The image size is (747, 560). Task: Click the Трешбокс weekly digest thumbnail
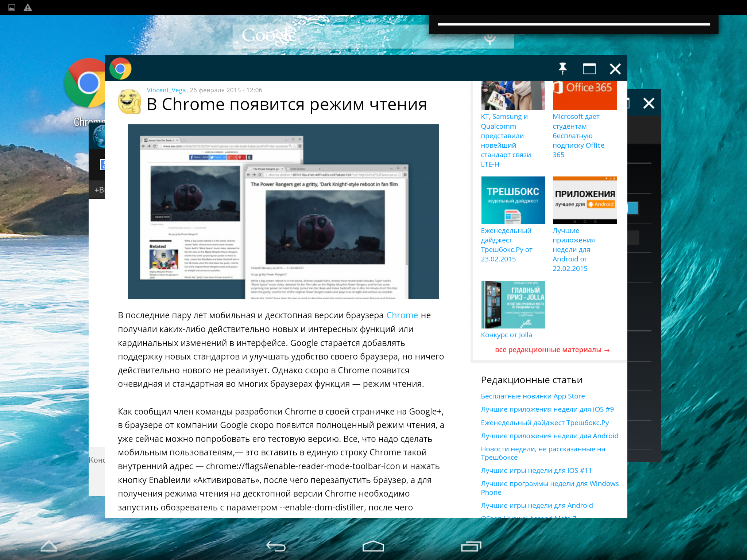pyautogui.click(x=513, y=200)
